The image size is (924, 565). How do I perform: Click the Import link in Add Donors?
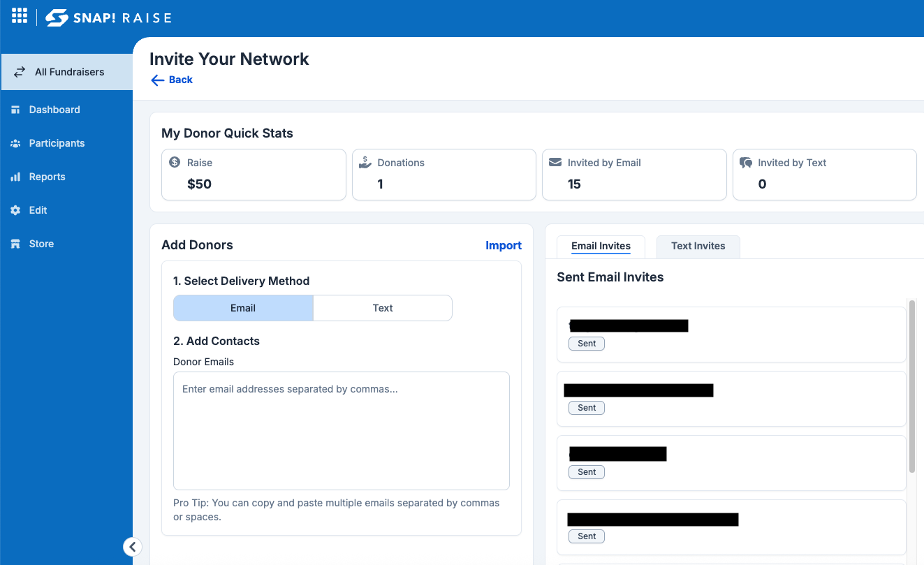click(504, 245)
